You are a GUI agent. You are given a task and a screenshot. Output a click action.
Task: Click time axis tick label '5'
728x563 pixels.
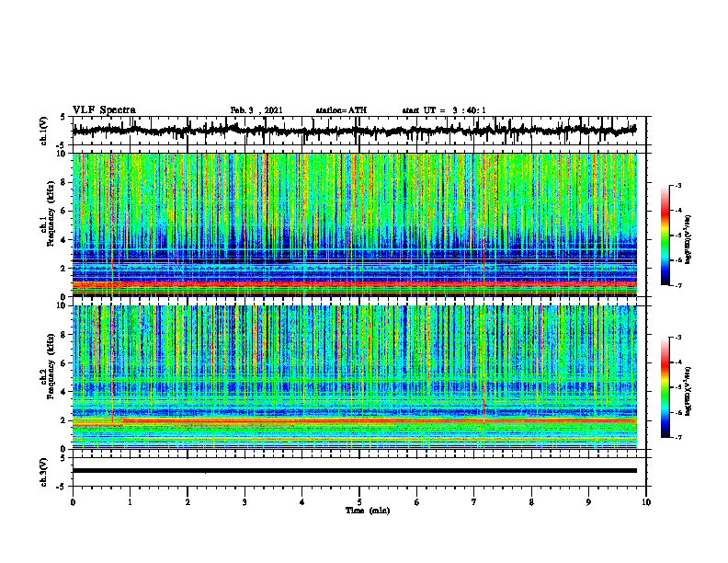[x=359, y=502]
